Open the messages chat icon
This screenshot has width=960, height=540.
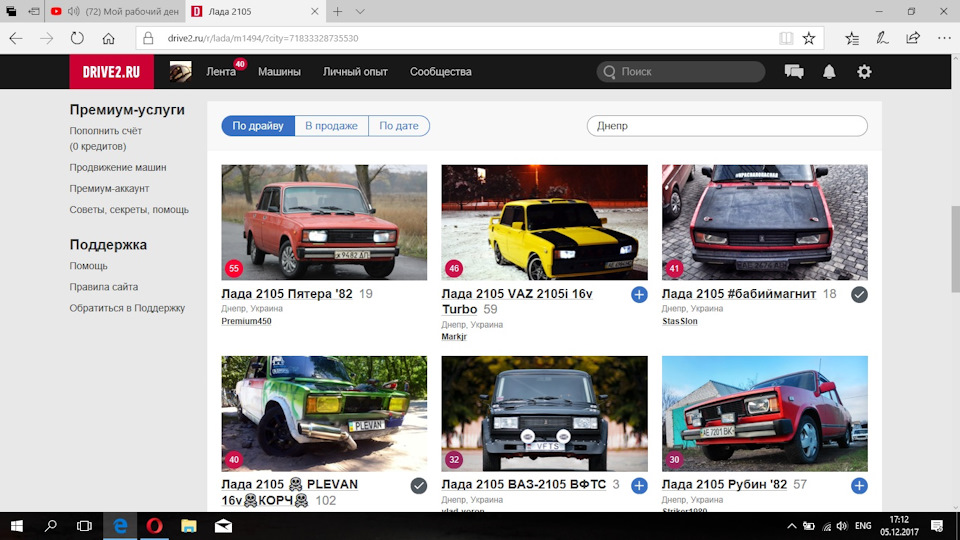tap(794, 72)
